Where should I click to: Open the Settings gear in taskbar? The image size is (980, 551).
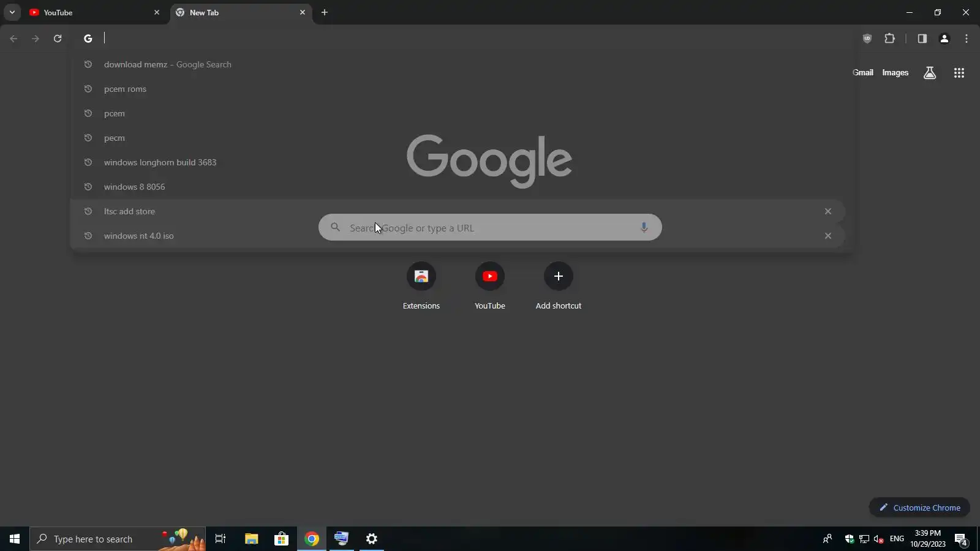[x=372, y=539]
